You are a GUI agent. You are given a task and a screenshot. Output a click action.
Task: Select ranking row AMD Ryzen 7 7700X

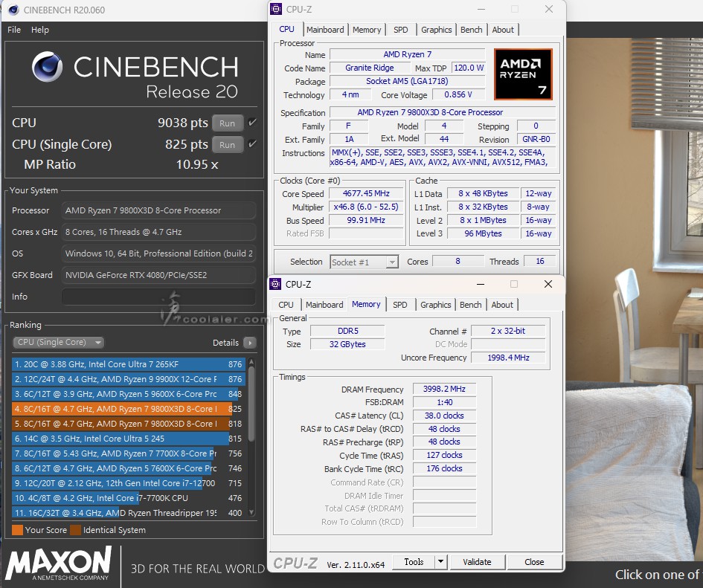pyautogui.click(x=129, y=453)
